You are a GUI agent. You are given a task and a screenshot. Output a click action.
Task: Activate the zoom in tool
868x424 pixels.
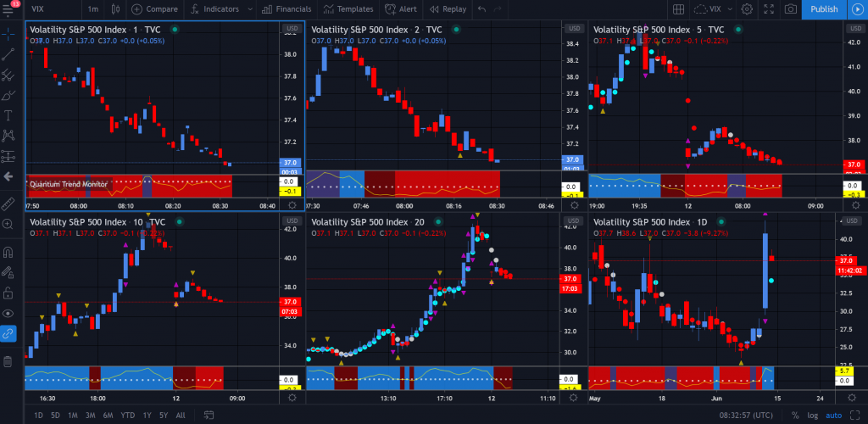pos(8,224)
